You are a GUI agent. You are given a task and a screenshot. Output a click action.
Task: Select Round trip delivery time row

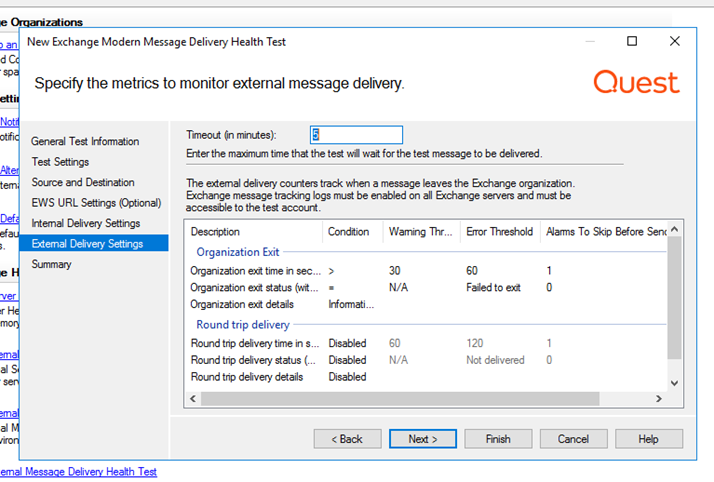[426, 343]
